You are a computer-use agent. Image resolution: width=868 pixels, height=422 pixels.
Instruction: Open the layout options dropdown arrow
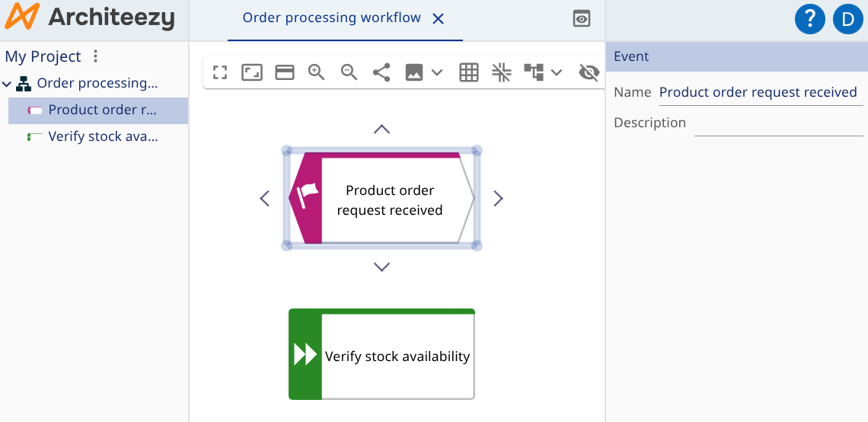(x=557, y=72)
